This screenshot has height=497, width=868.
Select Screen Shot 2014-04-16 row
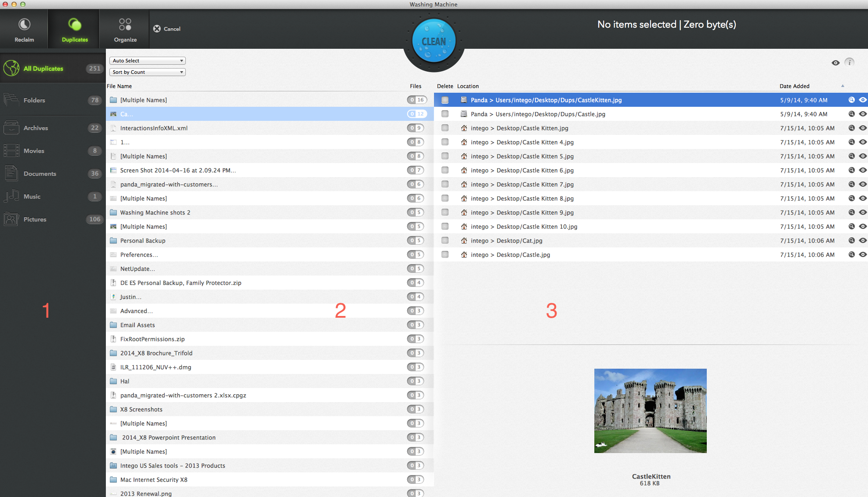tap(270, 171)
